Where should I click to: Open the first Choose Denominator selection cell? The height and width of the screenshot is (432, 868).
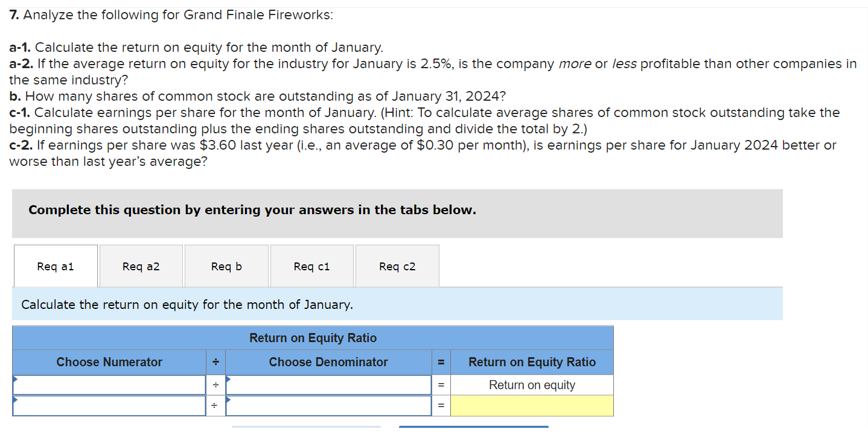click(328, 384)
